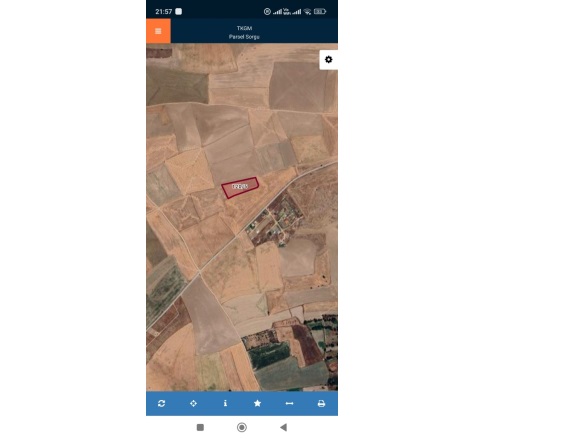
Task: Tap the crosshair locate icon
Action: tap(193, 403)
